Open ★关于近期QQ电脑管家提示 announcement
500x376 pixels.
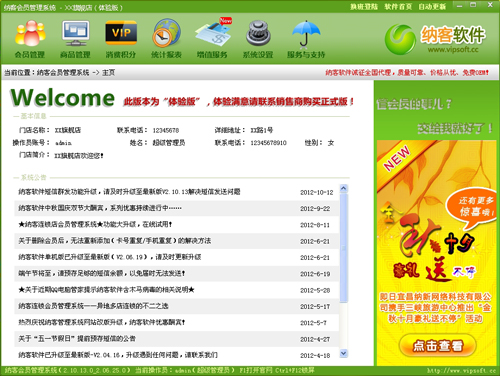[106, 290]
